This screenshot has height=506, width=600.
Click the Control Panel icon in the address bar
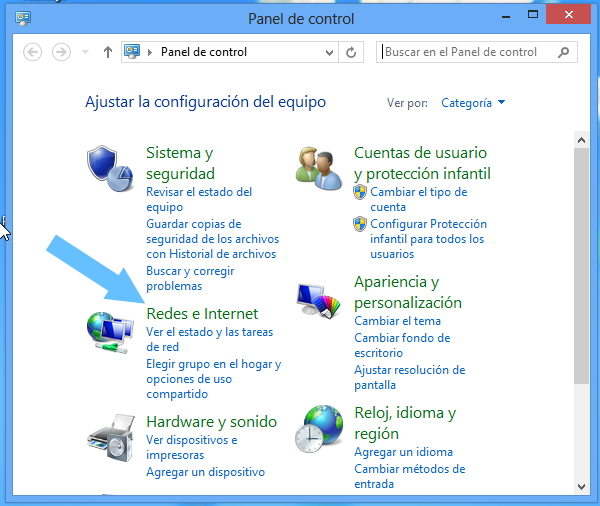pos(132,52)
